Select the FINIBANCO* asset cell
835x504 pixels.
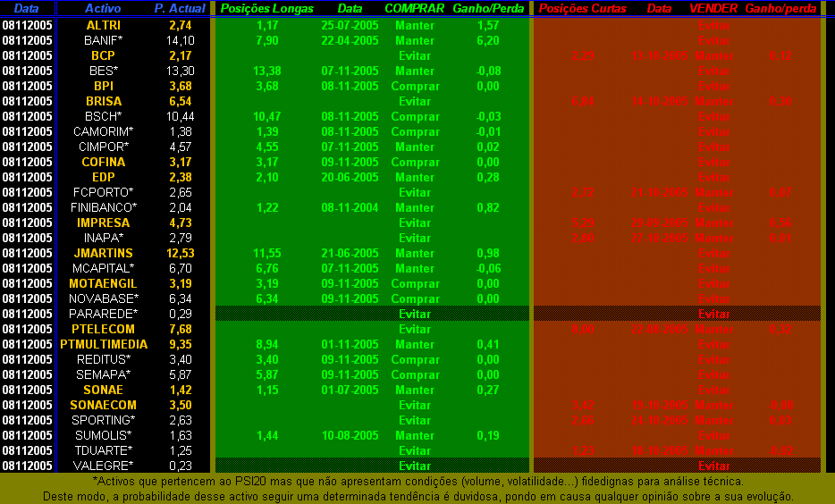[x=104, y=207]
